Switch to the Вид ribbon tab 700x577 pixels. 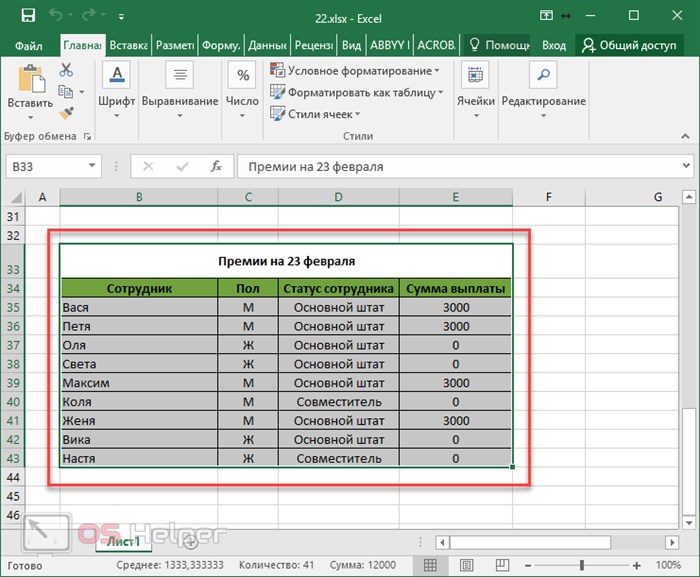(x=351, y=46)
